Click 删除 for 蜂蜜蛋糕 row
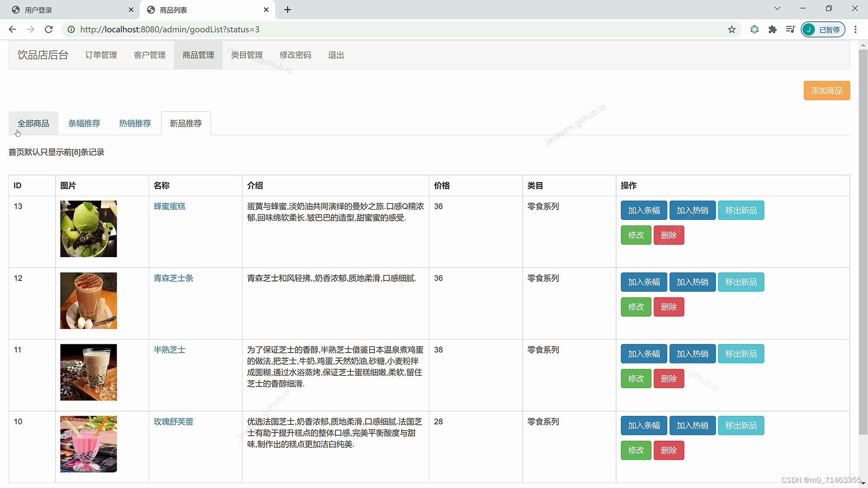 tap(669, 235)
